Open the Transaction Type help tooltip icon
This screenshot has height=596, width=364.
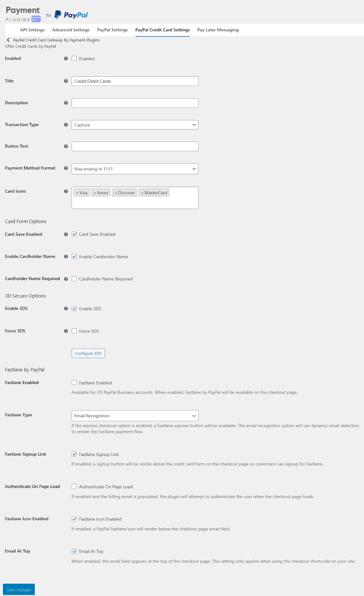click(x=66, y=125)
